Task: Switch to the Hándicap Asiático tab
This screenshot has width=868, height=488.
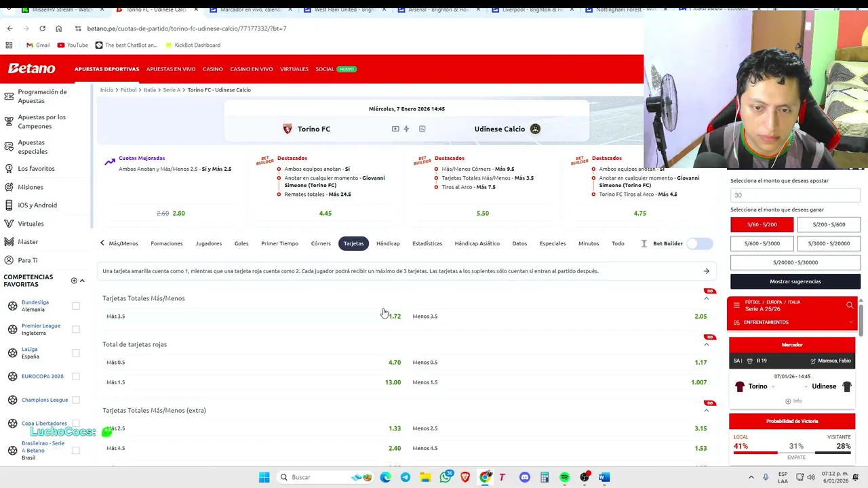Action: [x=477, y=243]
